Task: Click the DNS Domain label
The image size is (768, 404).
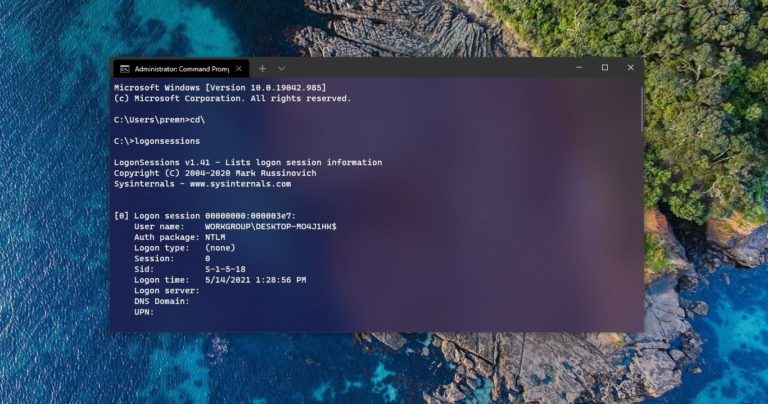Action: click(x=162, y=301)
